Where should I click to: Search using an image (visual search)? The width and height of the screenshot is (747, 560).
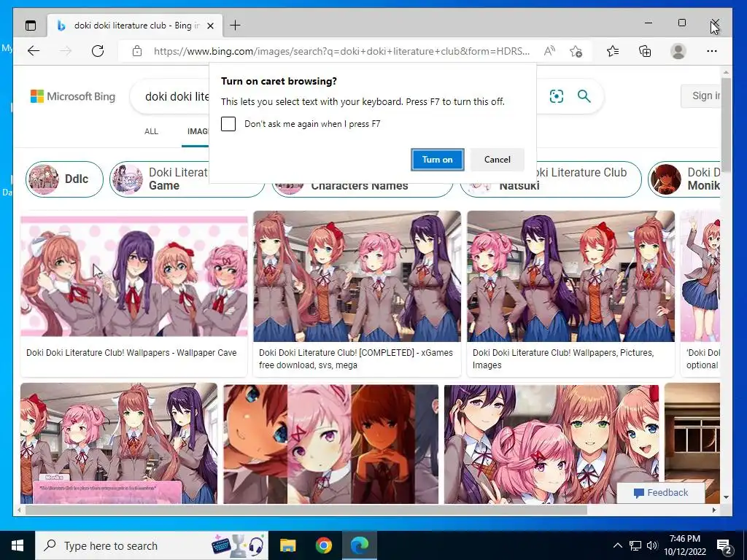557,96
